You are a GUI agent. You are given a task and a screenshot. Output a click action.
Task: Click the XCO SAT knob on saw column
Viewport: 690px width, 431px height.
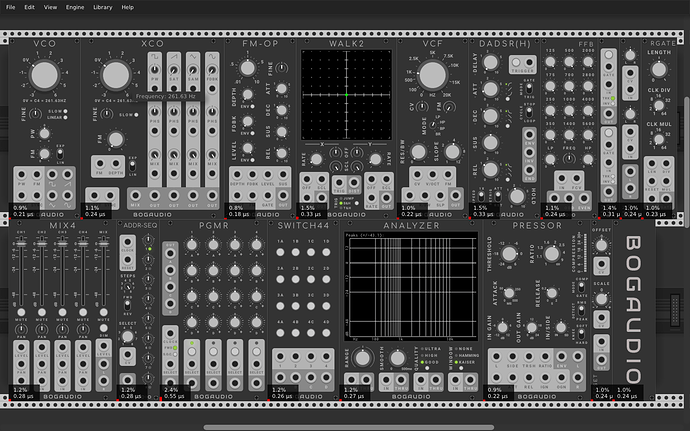(174, 70)
